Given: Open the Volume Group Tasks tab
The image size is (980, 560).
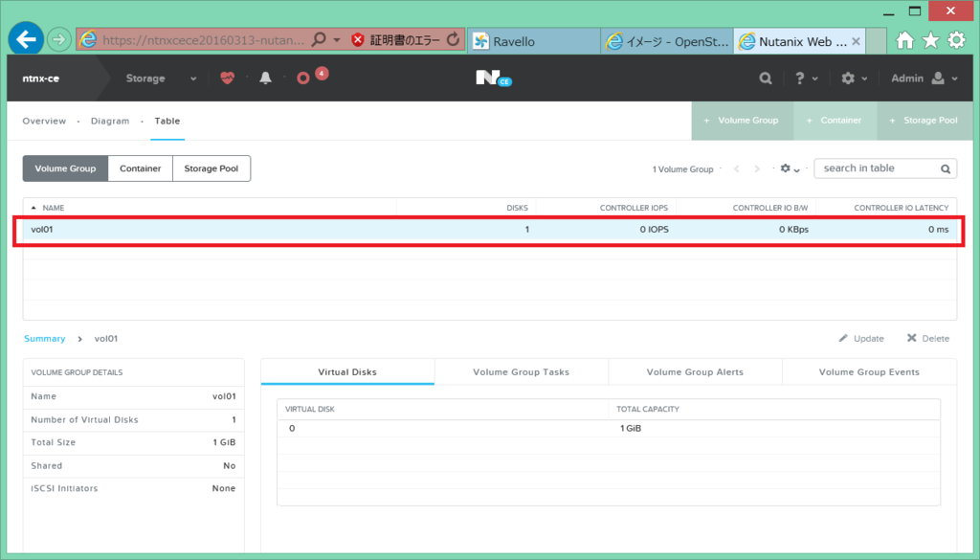Looking at the screenshot, I should point(521,371).
